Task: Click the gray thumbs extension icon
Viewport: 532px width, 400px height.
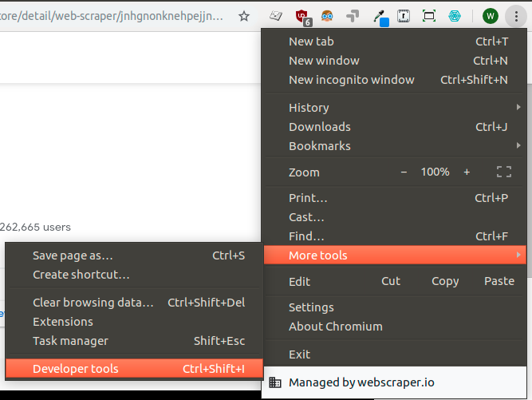Action: pos(353,16)
